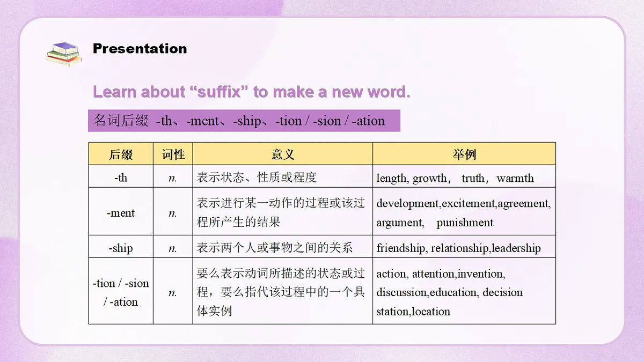This screenshot has height=362, width=644.
Task: Click the example line 'discussion, education, decision'
Action: click(x=449, y=292)
